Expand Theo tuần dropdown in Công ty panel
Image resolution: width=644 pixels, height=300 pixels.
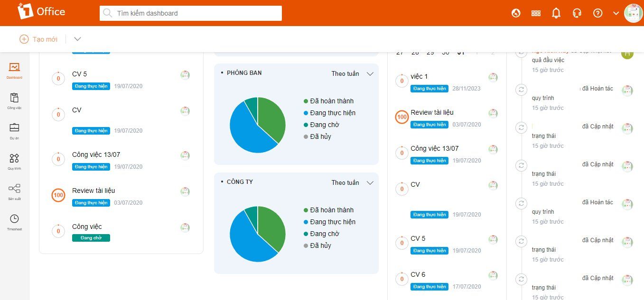coord(352,182)
